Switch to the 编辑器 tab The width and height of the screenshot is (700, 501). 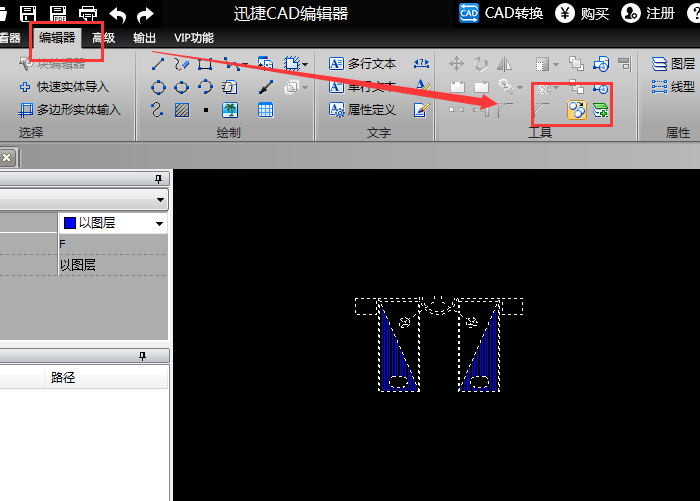tap(57, 38)
